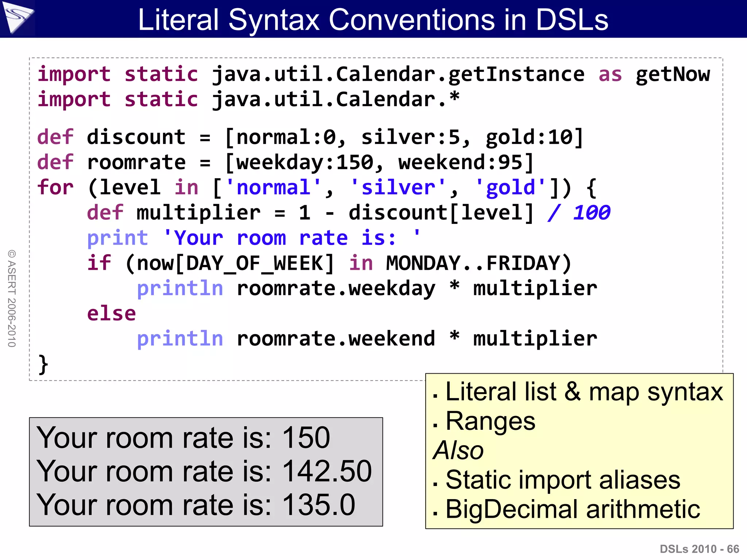This screenshot has width=747, height=560.
Task: Click the 'import static java.util.Calendar.*' line
Action: click(x=248, y=100)
